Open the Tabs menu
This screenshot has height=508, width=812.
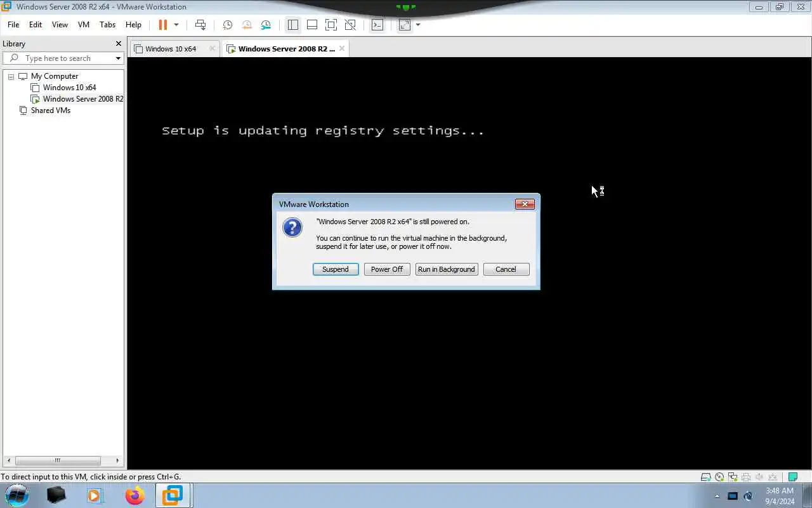[108, 25]
